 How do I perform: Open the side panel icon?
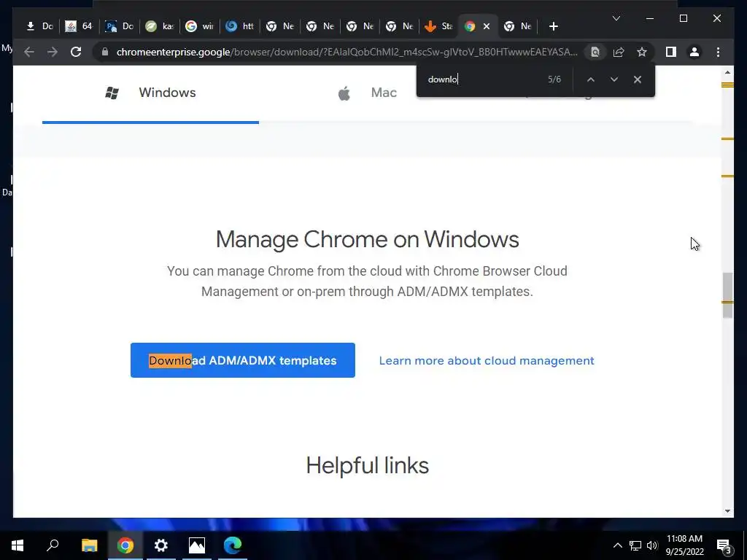[x=671, y=52]
